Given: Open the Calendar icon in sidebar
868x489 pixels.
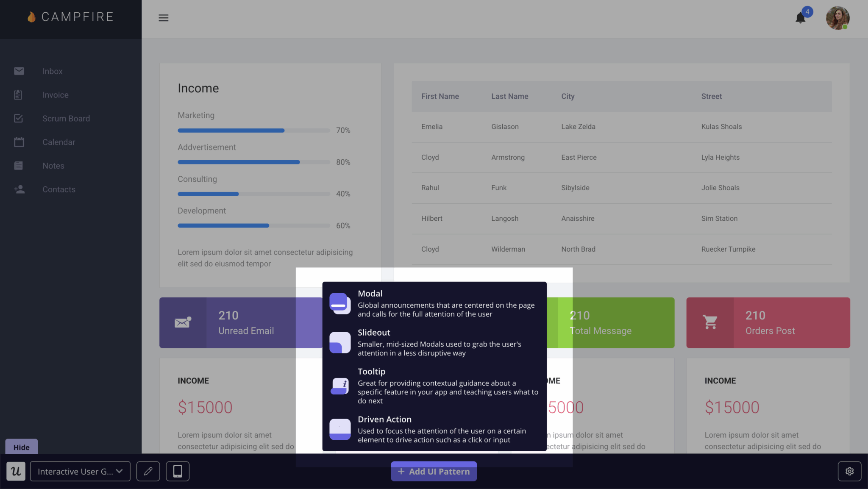Looking at the screenshot, I should [x=19, y=142].
